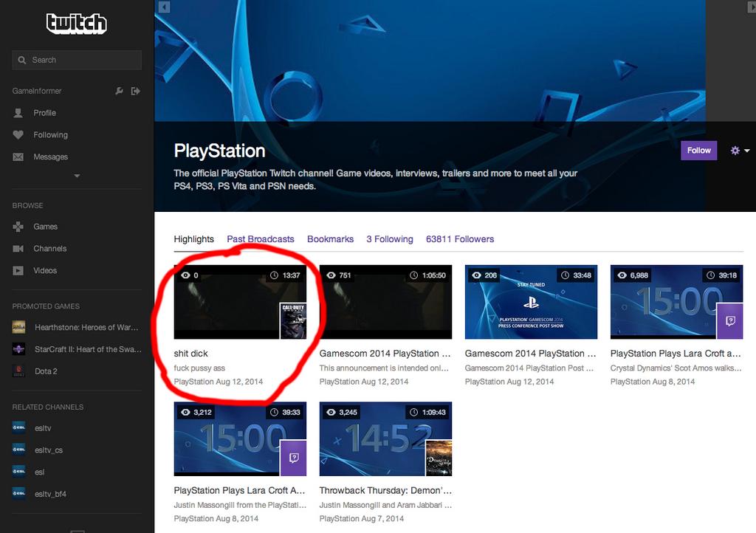756x533 pixels.
Task: Select the Games gamepad icon in Browse
Action: (x=18, y=227)
